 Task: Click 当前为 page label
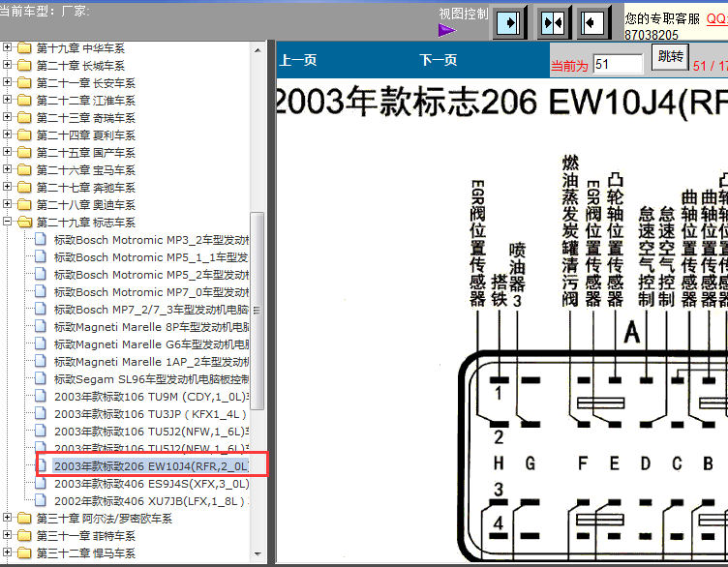569,67
